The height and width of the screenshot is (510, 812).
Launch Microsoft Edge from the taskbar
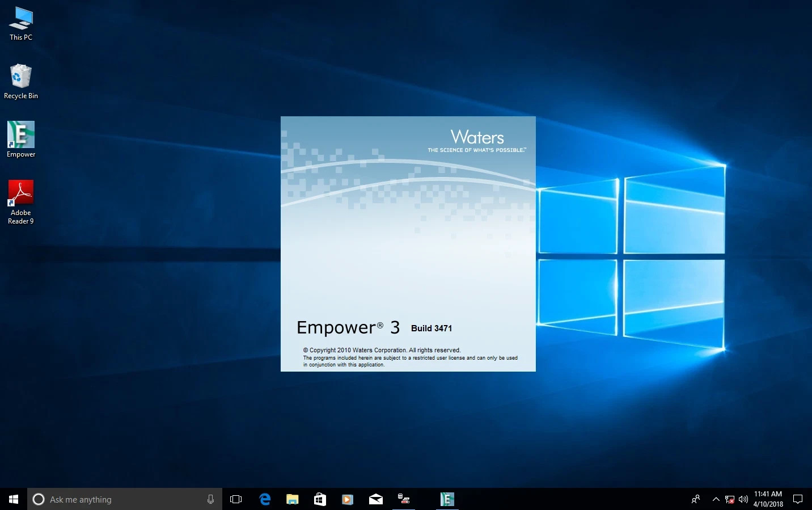point(265,499)
